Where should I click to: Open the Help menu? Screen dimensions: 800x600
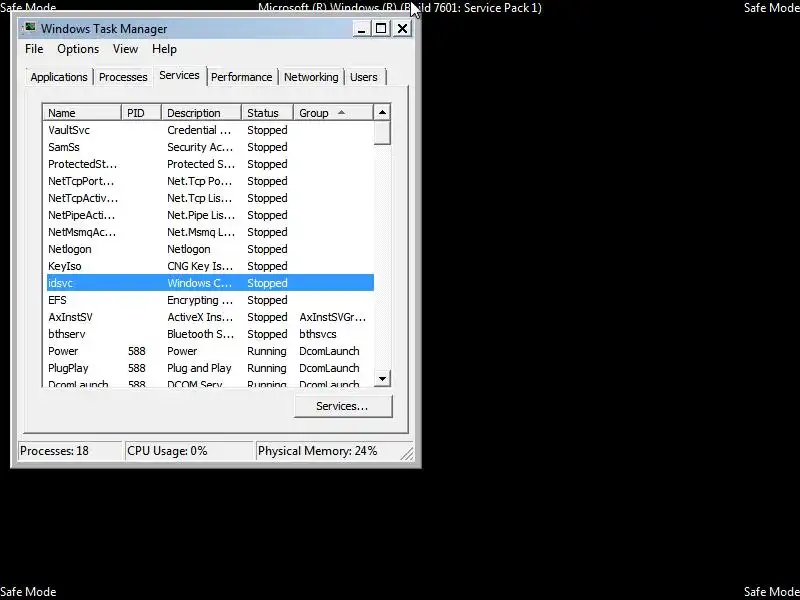164,49
